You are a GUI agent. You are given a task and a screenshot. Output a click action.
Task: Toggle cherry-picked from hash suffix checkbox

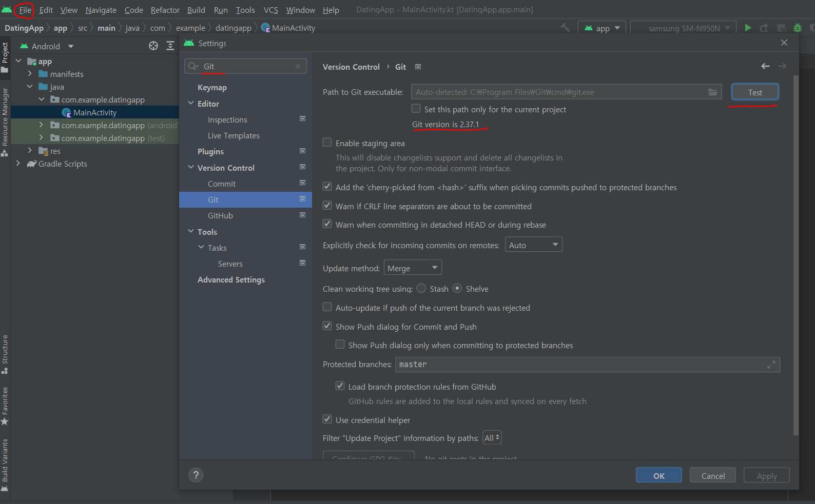(x=327, y=187)
